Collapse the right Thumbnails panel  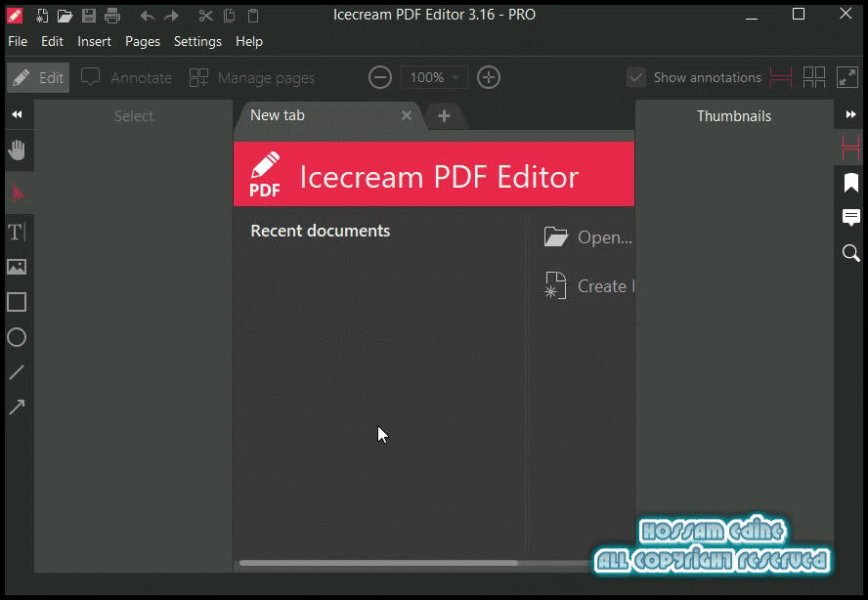(850, 114)
